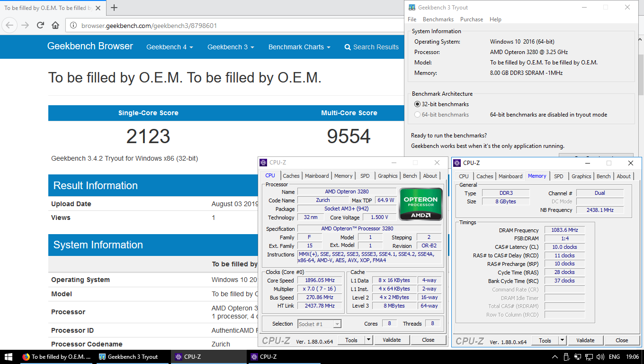Click Tools button in CPU-Z Memory window
This screenshot has width=644, height=364.
pyautogui.click(x=545, y=340)
